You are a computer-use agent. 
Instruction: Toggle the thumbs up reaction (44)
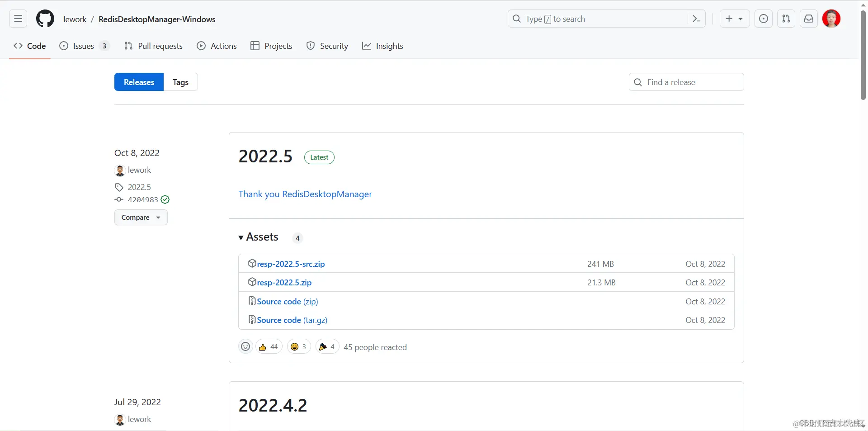point(269,347)
